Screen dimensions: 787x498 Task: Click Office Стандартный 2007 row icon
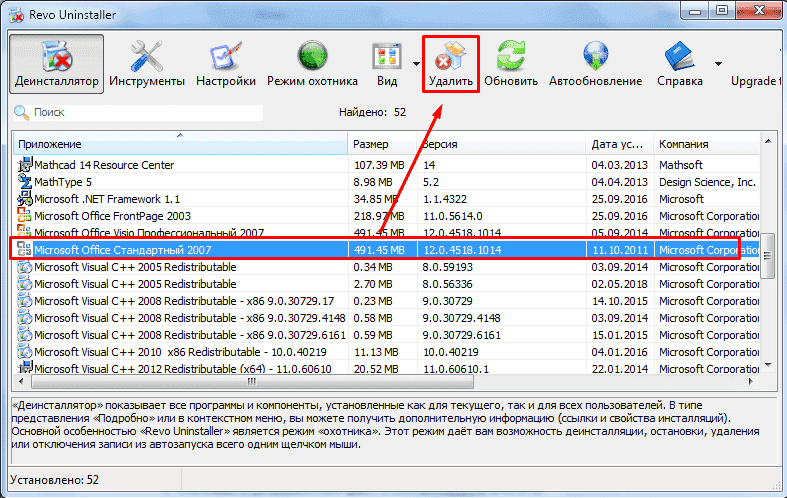click(x=25, y=250)
